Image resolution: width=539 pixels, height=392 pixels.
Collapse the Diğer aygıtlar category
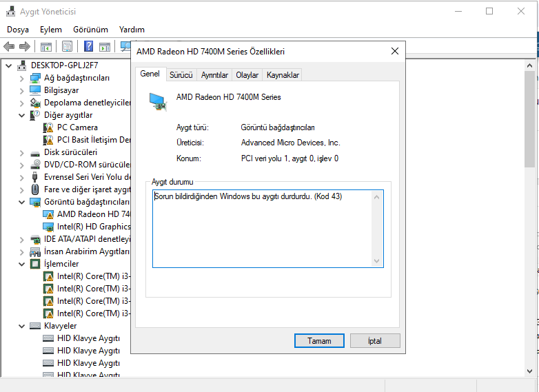pyautogui.click(x=21, y=116)
